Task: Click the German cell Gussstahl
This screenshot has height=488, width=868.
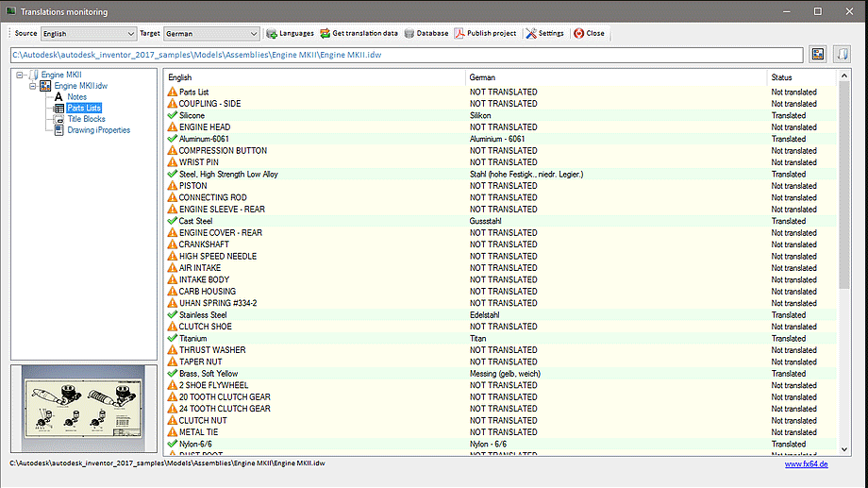Action: [x=486, y=221]
